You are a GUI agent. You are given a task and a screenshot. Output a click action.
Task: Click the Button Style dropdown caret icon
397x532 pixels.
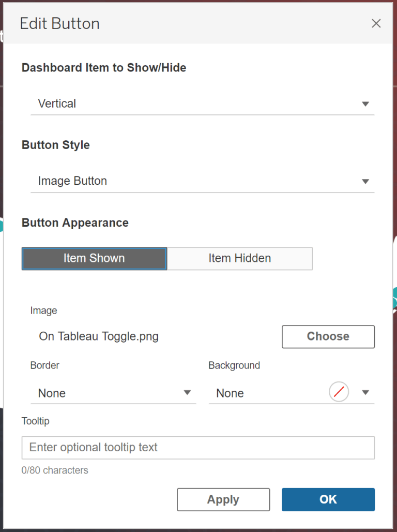(x=365, y=181)
